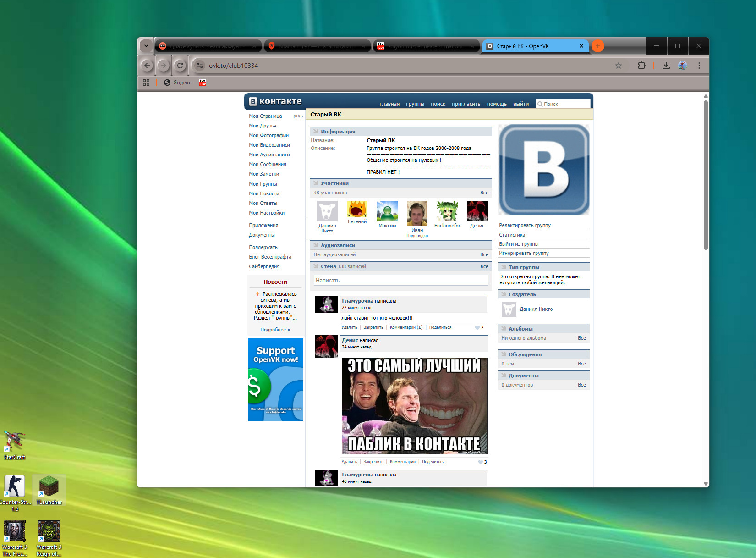Select группы in the top navigation menu
The height and width of the screenshot is (558, 756).
point(415,104)
